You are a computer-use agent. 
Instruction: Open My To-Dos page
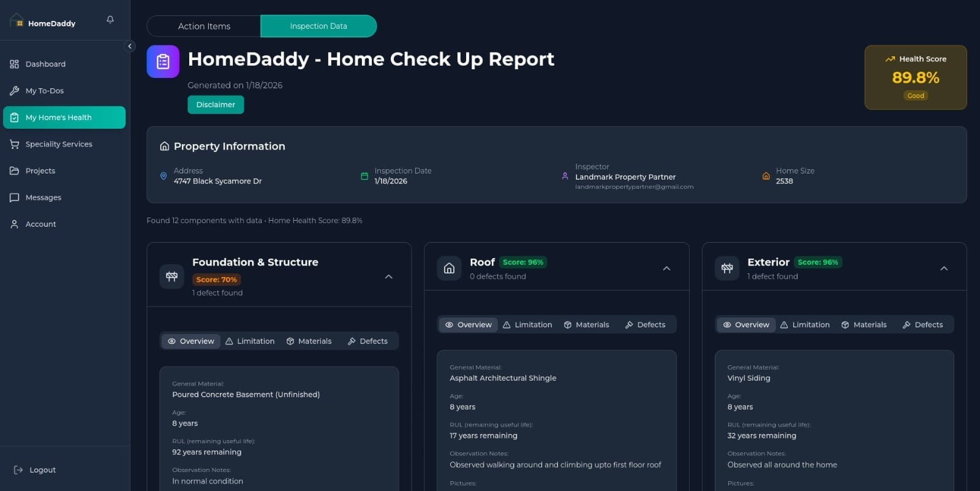64,91
